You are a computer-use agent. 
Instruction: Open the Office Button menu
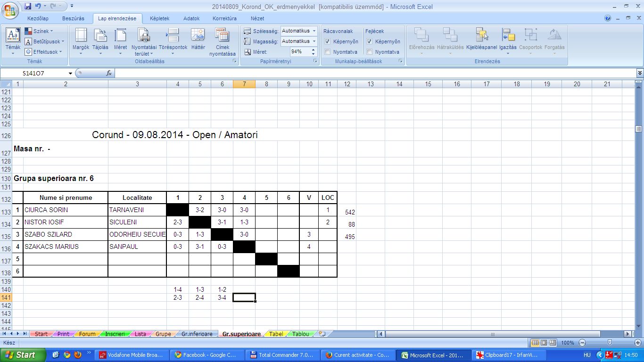[10, 9]
